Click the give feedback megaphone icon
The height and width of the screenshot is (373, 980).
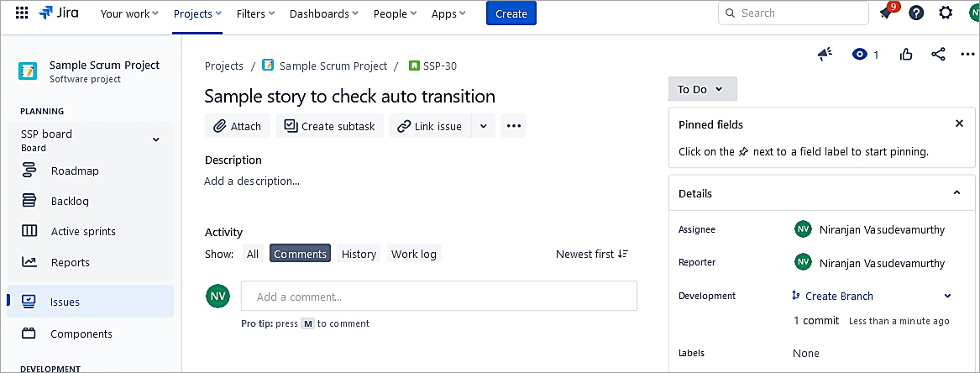825,55
